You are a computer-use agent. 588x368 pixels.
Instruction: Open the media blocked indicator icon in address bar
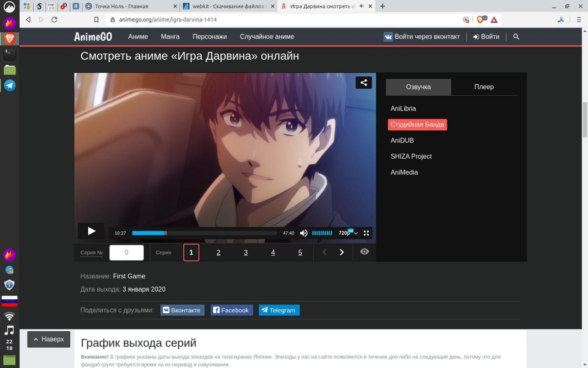pos(466,20)
